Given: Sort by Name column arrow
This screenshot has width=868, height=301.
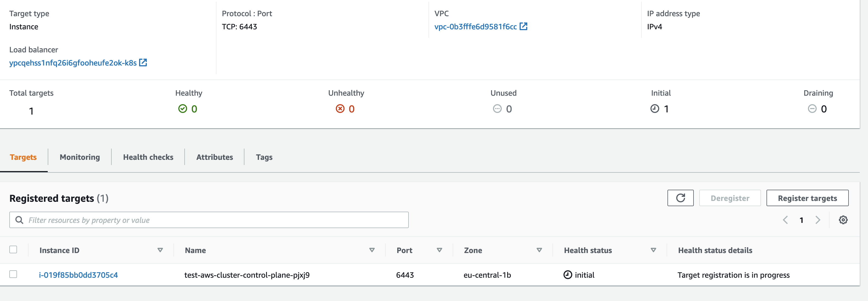Looking at the screenshot, I should [372, 250].
